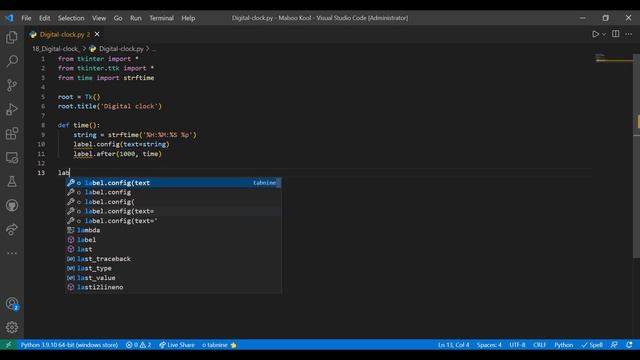Screen dimensions: 640x360
Task: Change indentation via Spaces: 4
Action: click(489, 345)
